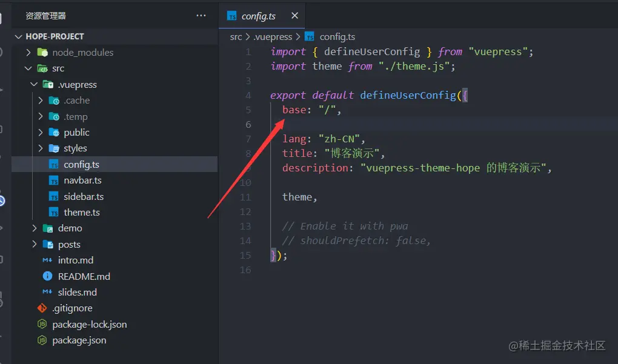Click line number 16 in the gutter
Viewport: 618px width, 364px height.
245,270
